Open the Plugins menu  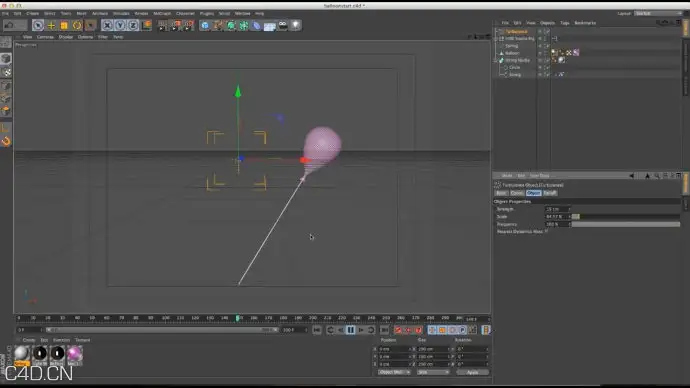click(x=206, y=14)
